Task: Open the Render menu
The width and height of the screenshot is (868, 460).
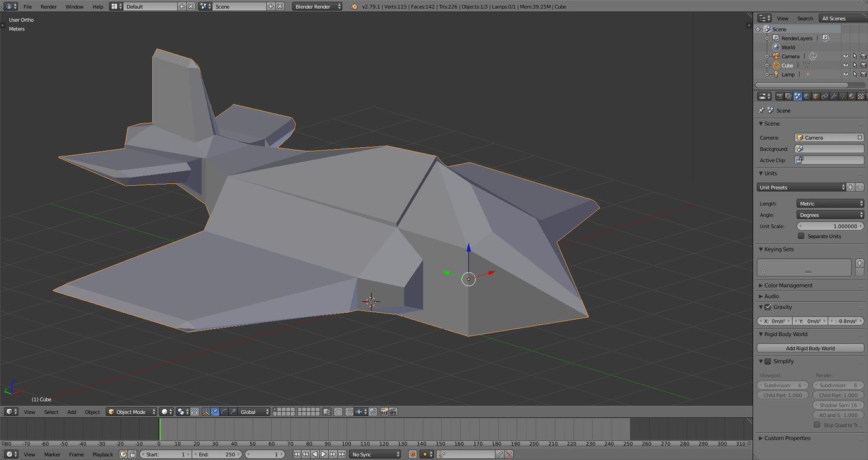Action: [x=48, y=6]
